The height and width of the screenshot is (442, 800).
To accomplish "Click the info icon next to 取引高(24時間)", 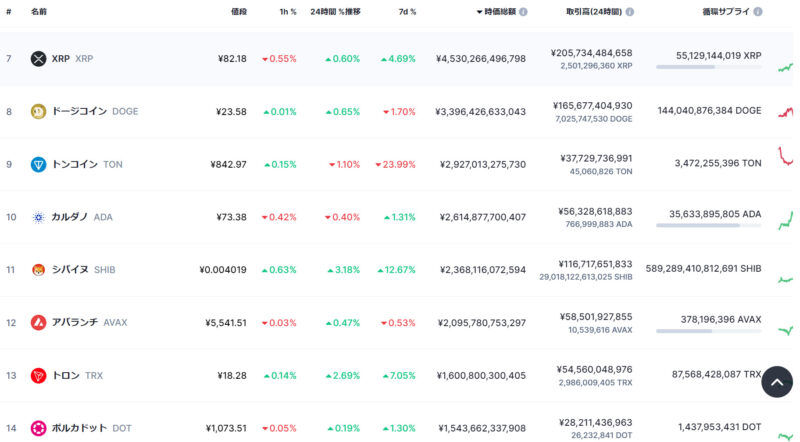I will point(630,12).
